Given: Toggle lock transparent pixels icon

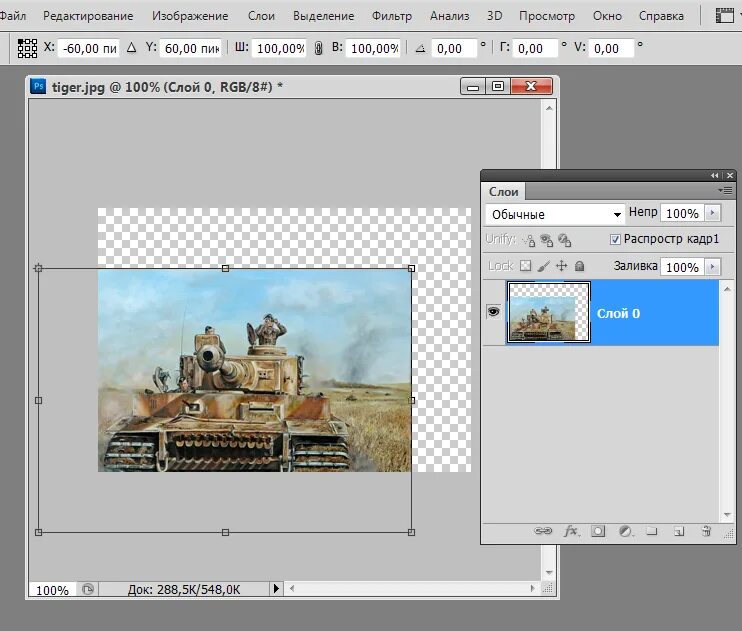Looking at the screenshot, I should 525,266.
